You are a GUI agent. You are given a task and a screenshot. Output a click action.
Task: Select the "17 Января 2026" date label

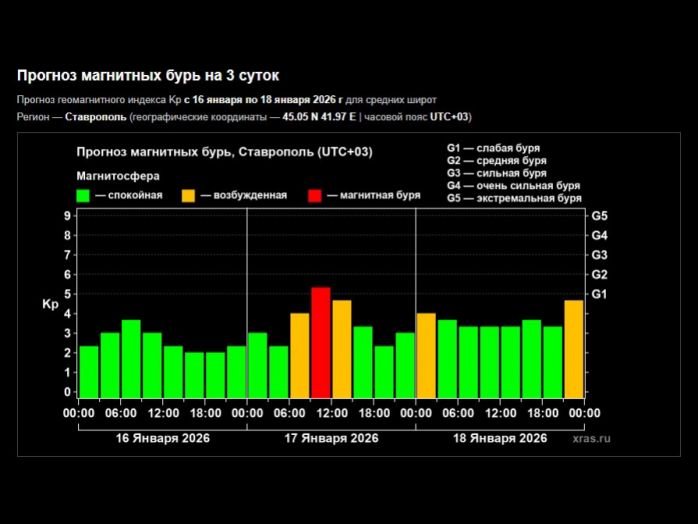click(331, 438)
